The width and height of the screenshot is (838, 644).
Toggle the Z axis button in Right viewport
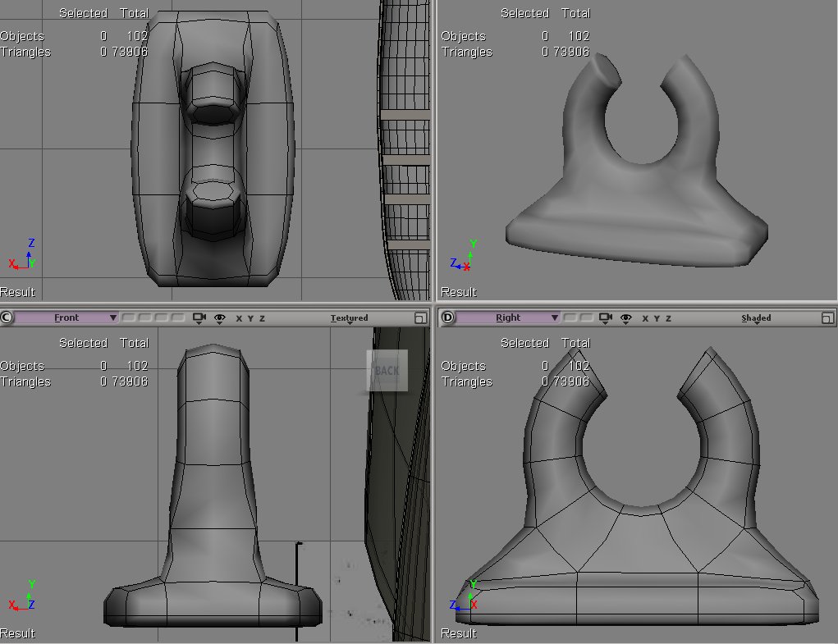668,318
